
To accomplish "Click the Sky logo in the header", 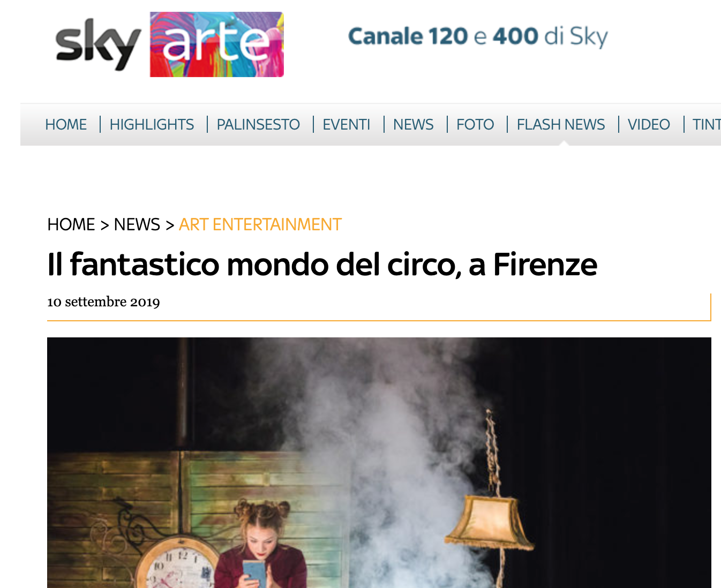I will pyautogui.click(x=98, y=45).
